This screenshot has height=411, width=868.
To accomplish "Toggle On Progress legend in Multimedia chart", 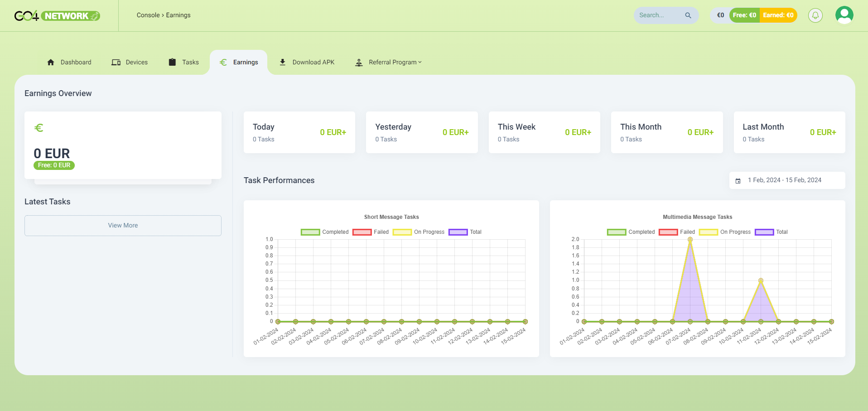I will point(725,232).
